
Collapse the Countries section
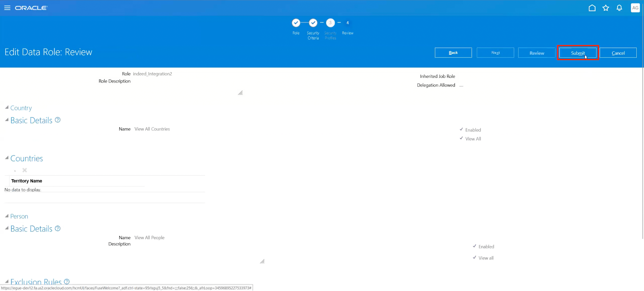pos(6,158)
